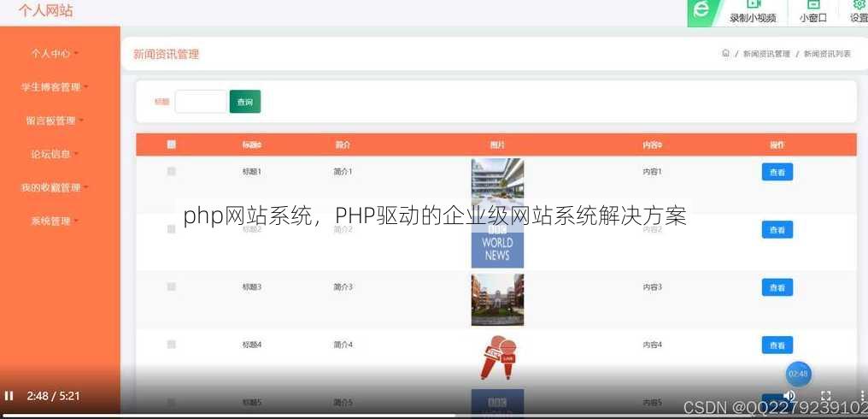Click the 内容4 cell text
Image resolution: width=868 pixels, height=419 pixels.
(652, 345)
